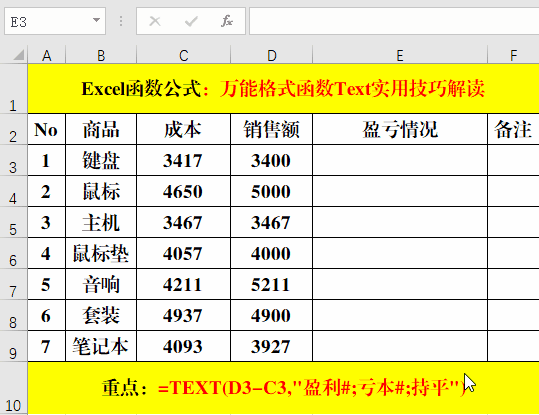Select the cell '主机'

click(101, 222)
